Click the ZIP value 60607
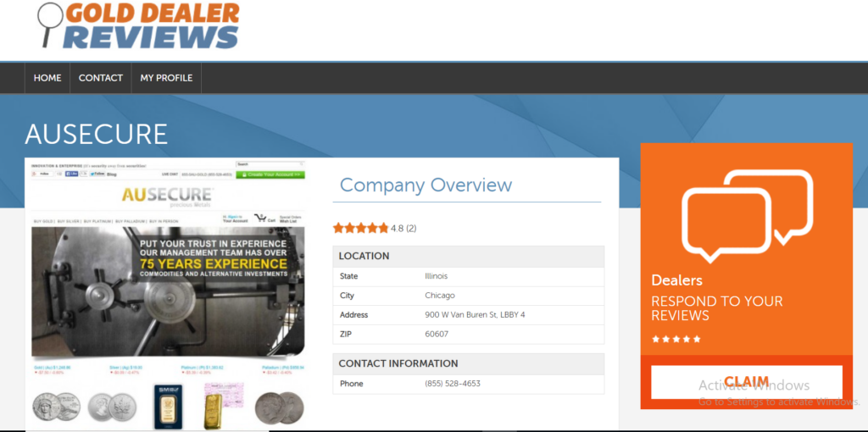This screenshot has height=432, width=868. [437, 334]
